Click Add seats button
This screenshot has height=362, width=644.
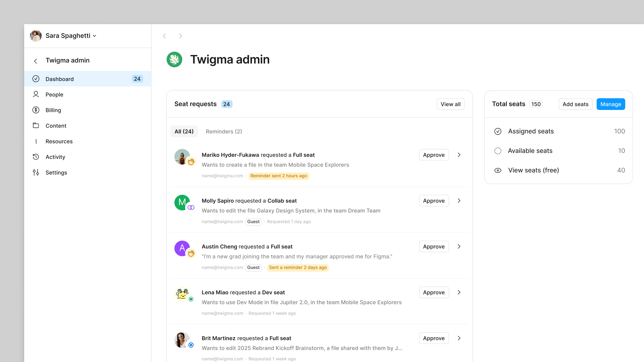point(576,104)
